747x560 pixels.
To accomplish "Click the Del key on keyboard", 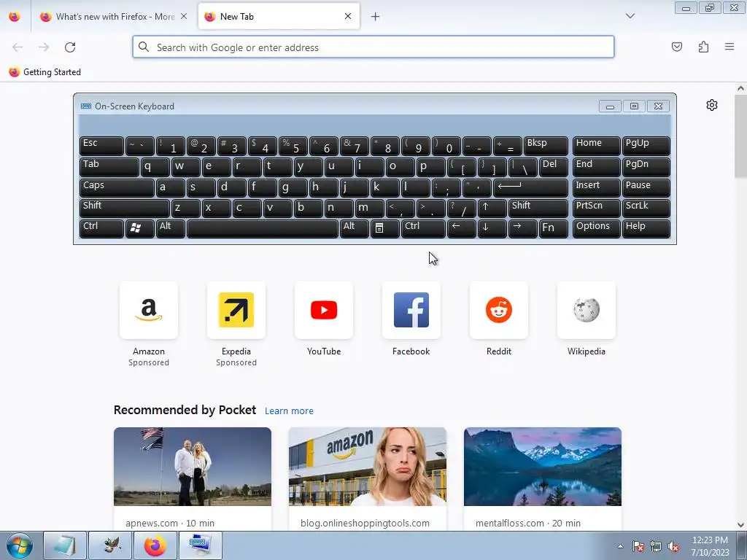I will click(x=554, y=167).
